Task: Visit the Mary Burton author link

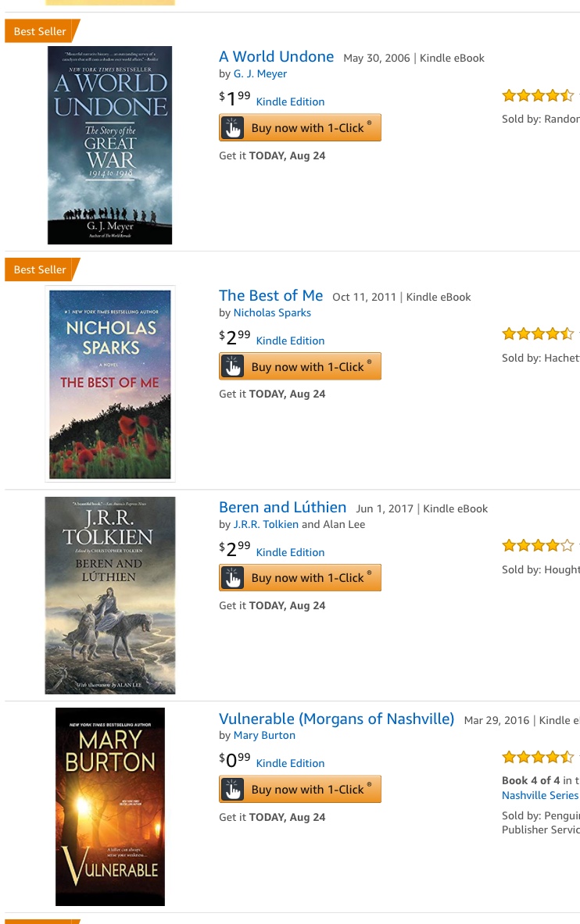Action: click(264, 736)
